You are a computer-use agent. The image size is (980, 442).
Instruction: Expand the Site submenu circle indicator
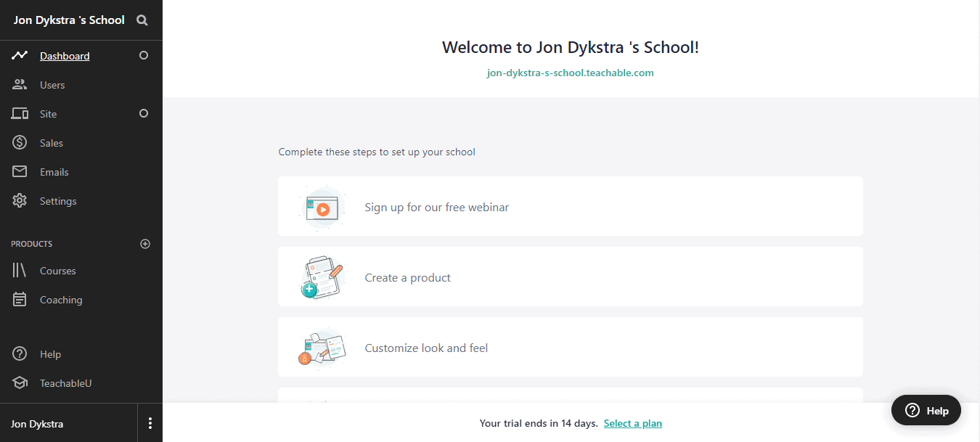pos(144,113)
